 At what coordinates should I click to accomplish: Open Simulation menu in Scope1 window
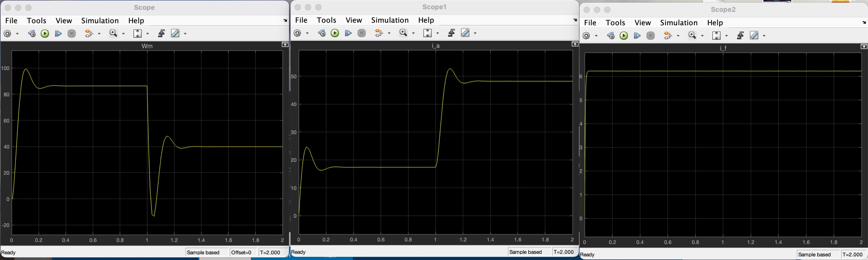coord(390,20)
